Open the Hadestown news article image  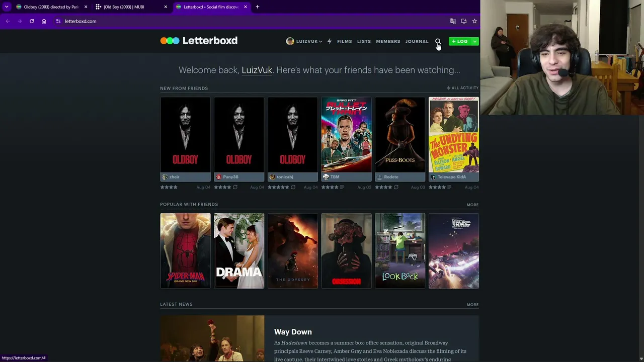coord(212,338)
